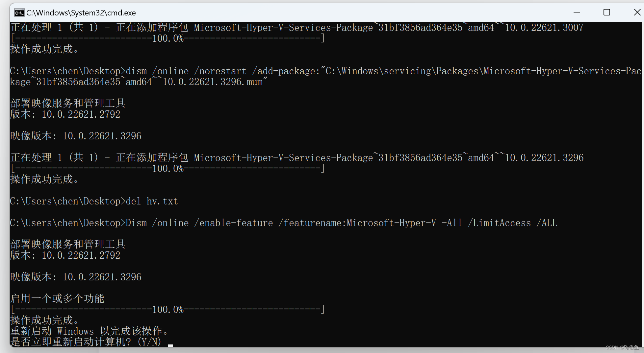The width and height of the screenshot is (644, 353).
Task: Minimize the cmd.exe window
Action: point(577,12)
